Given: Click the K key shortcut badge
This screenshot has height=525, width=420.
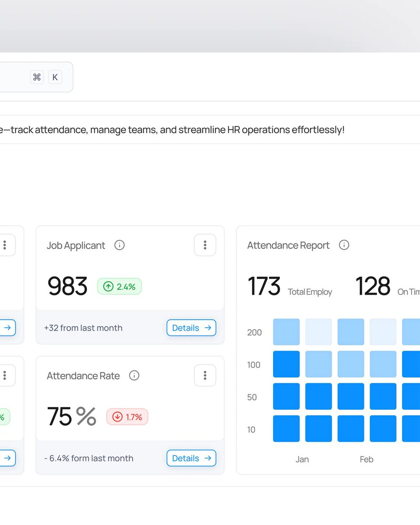Looking at the screenshot, I should point(55,77).
